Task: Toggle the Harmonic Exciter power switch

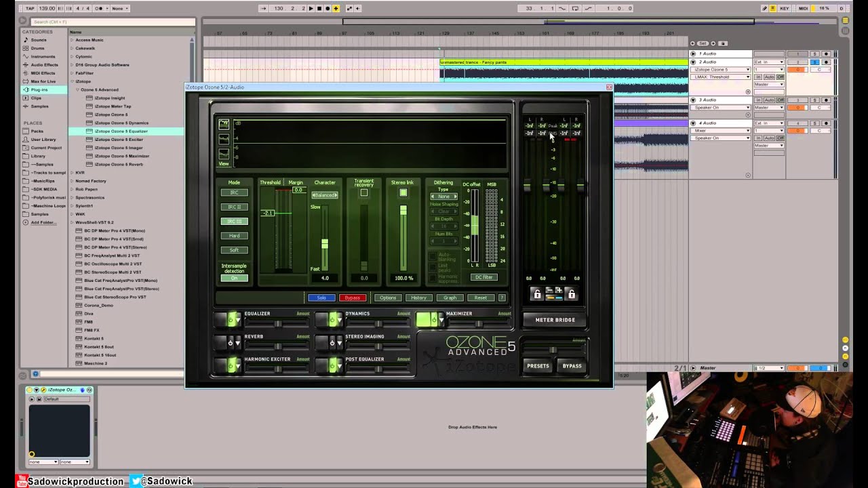Action: point(231,365)
